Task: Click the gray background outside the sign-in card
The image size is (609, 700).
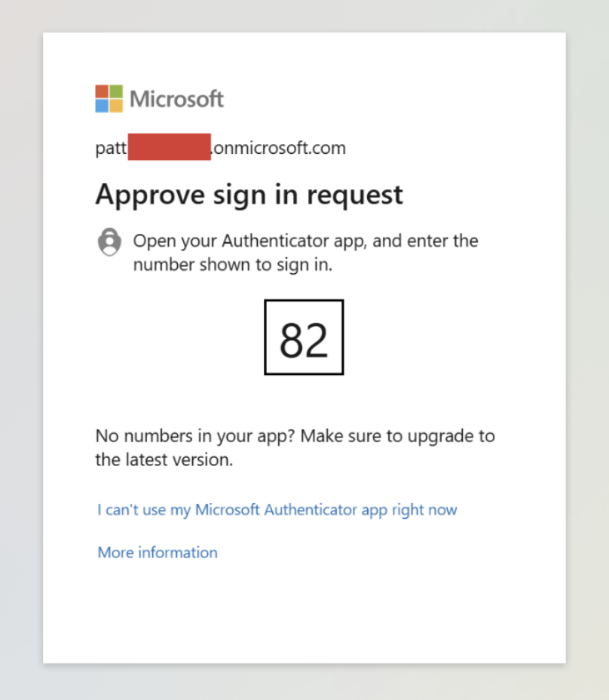Action: click(588, 377)
